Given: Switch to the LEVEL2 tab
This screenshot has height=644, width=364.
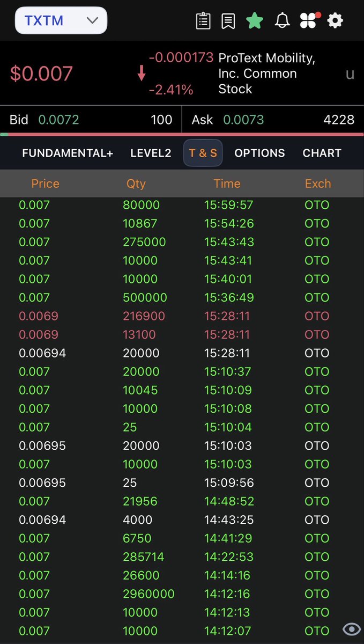Looking at the screenshot, I should point(151,153).
